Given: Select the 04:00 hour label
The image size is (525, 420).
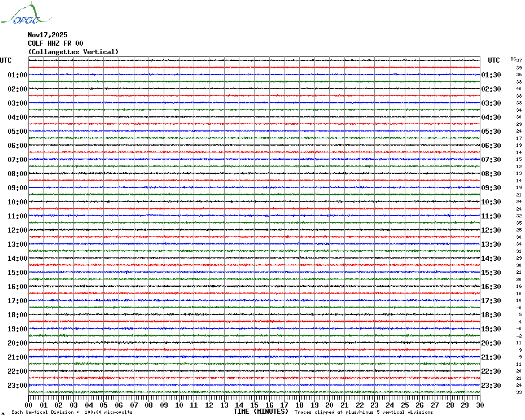Looking at the screenshot, I should click(17, 117).
